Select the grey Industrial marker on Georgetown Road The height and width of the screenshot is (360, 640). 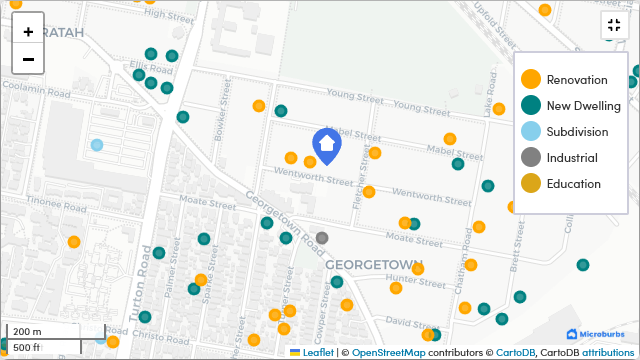(322, 238)
